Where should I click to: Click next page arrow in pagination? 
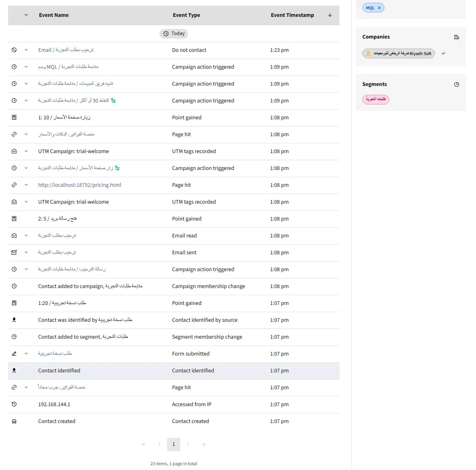coord(188,444)
